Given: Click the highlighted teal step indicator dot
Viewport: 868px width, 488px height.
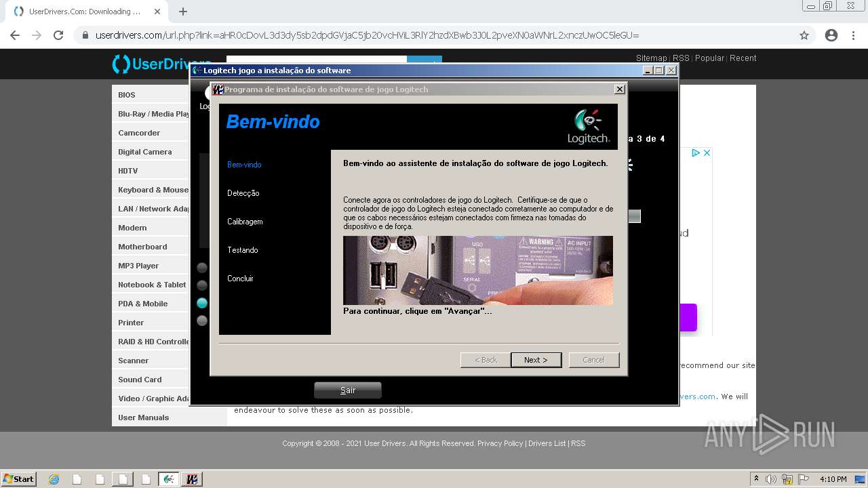Looking at the screenshot, I should (202, 303).
